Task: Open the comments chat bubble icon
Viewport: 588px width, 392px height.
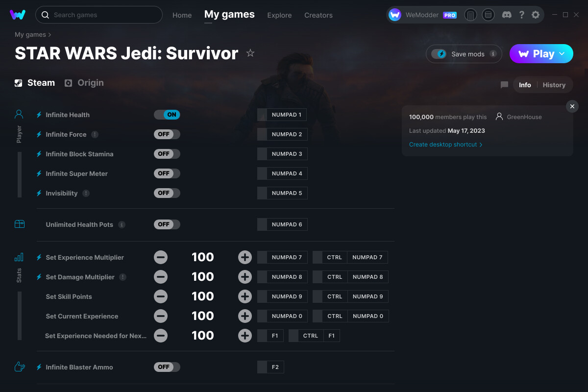Action: [x=504, y=85]
